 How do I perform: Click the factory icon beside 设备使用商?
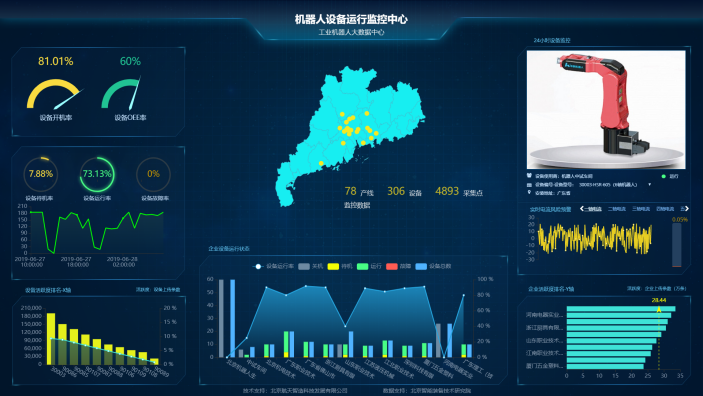click(529, 176)
